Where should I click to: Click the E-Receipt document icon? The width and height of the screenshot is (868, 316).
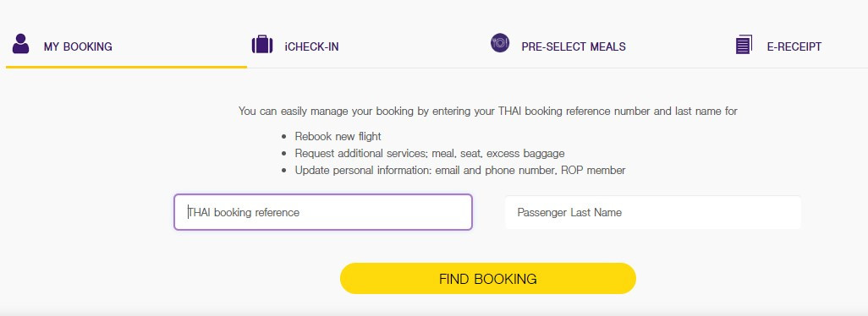coord(744,45)
